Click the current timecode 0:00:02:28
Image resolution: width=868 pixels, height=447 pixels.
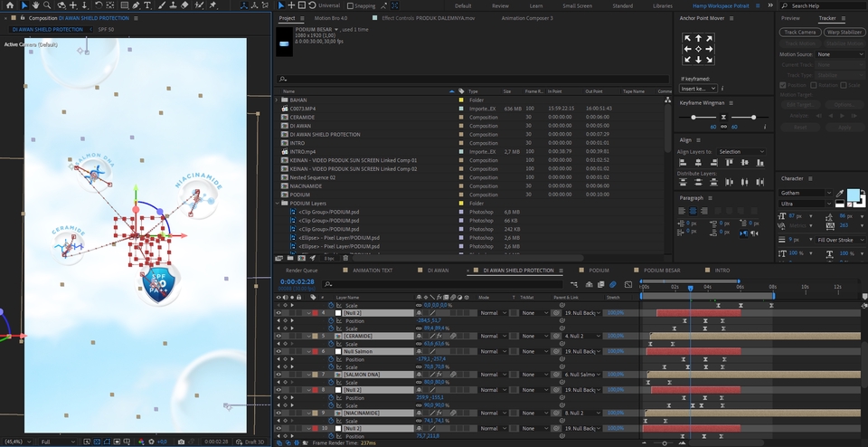(x=297, y=282)
